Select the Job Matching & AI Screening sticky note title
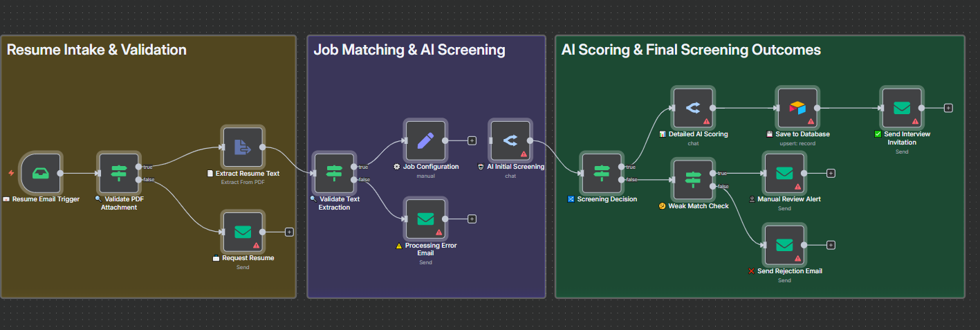This screenshot has width=980, height=330. 409,50
